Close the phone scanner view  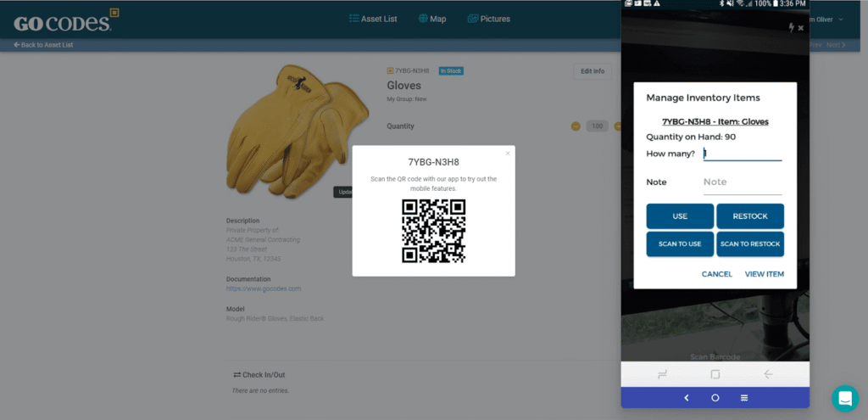click(x=800, y=28)
